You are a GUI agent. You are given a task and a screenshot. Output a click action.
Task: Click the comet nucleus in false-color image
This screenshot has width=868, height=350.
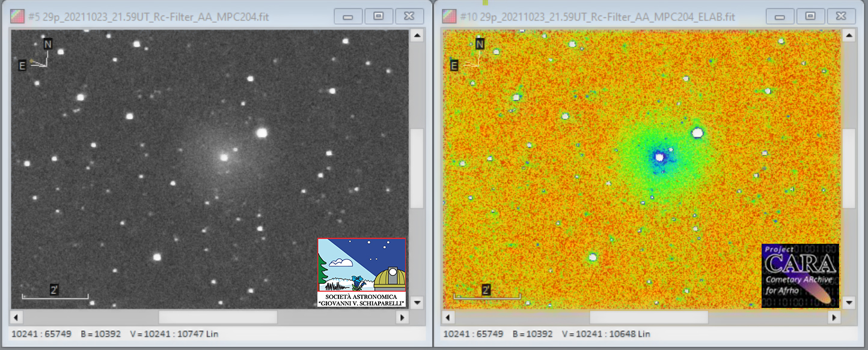[659, 157]
